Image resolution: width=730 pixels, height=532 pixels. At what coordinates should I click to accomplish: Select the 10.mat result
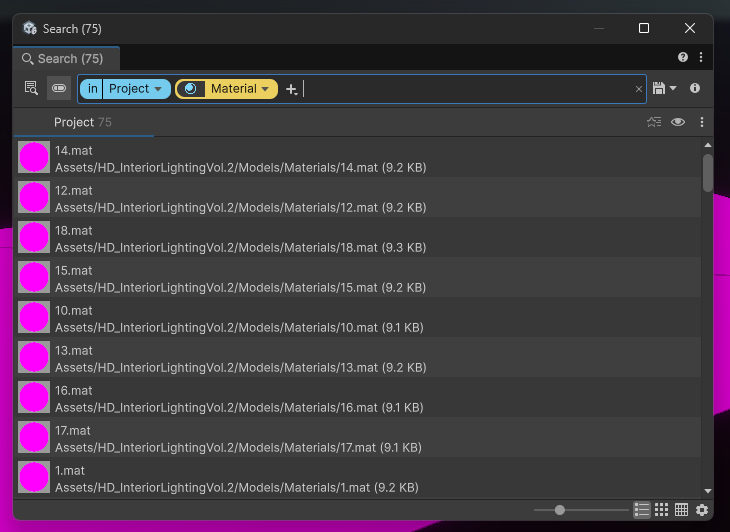point(358,317)
